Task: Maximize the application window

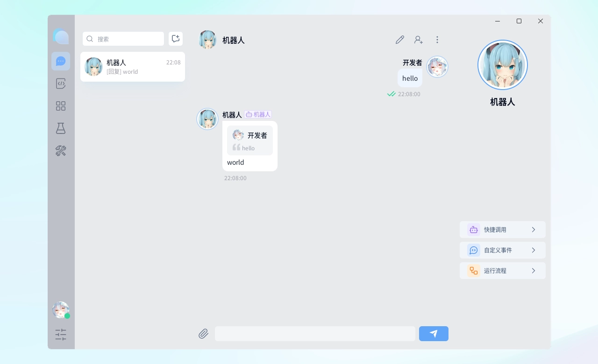Action: click(519, 21)
